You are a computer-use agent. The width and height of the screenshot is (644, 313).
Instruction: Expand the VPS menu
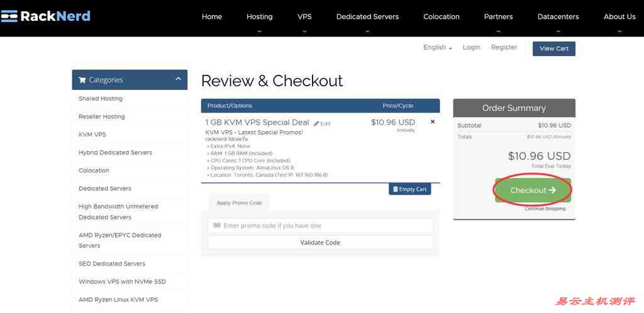tap(304, 17)
